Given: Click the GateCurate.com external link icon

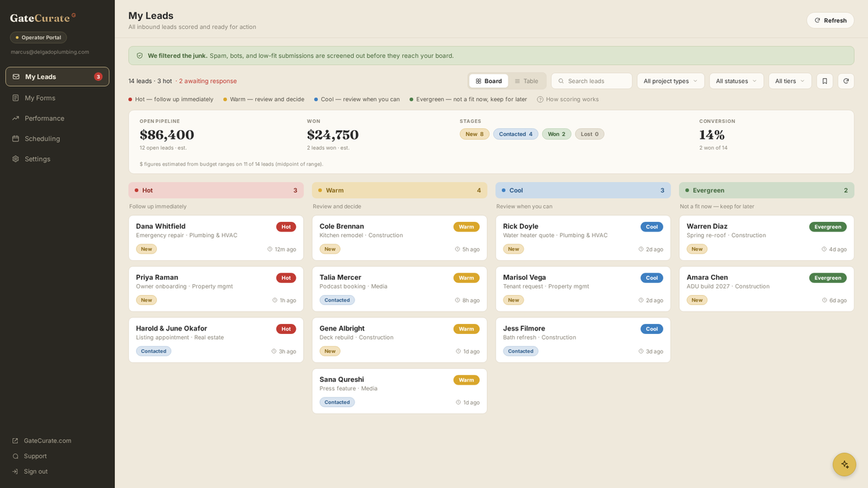Looking at the screenshot, I should pyautogui.click(x=16, y=440).
